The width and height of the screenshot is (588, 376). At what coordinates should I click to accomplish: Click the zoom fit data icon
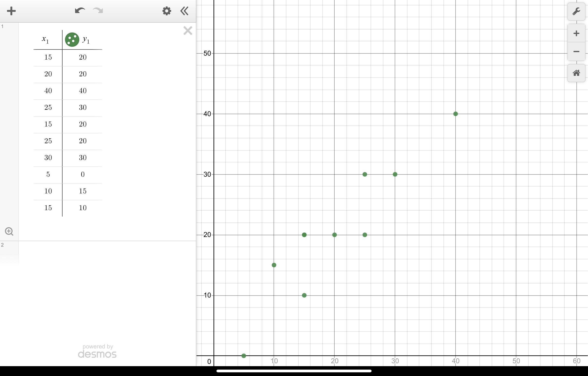(9, 231)
